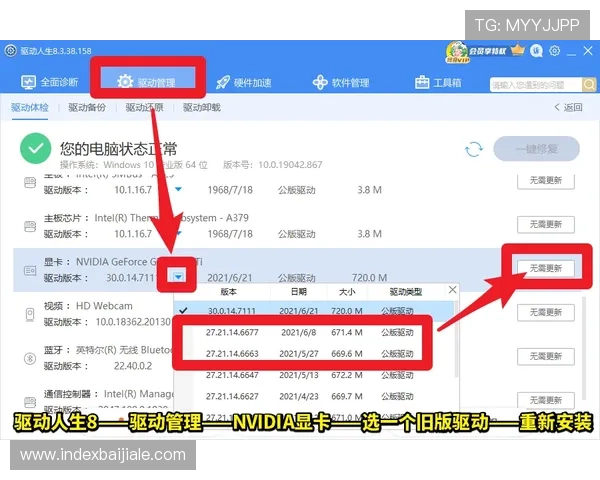Screen dimensions: 600x480
Task: Click the HD Webcam device icon
Action: click(30, 315)
